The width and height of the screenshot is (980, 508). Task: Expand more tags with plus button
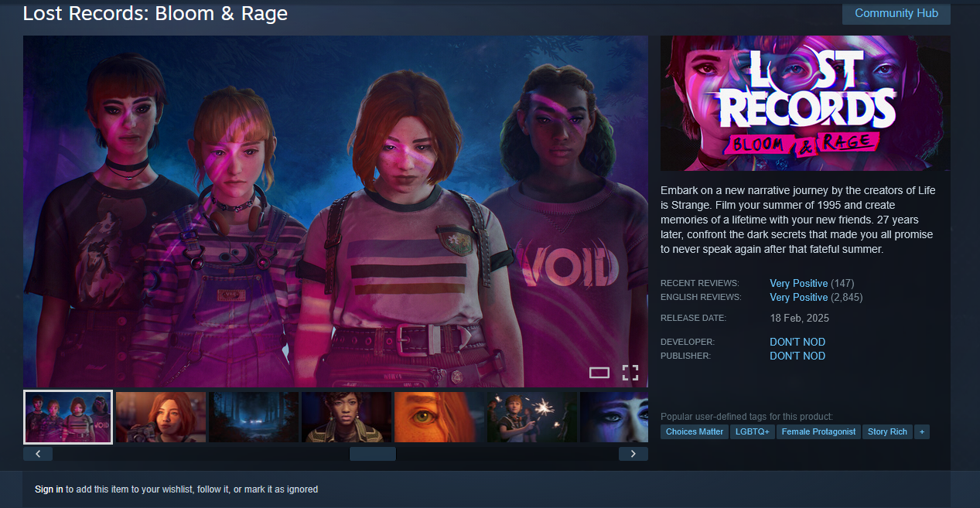(921, 431)
